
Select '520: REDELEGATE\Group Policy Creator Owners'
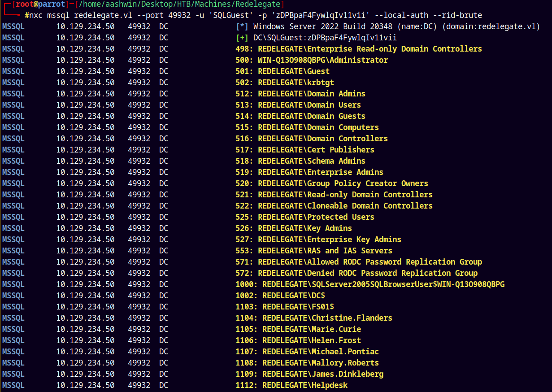point(332,184)
